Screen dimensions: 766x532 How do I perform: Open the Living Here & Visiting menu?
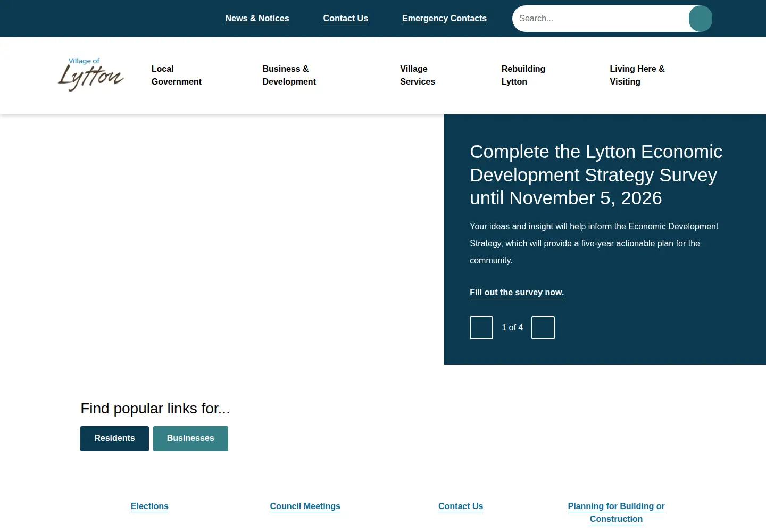tap(637, 76)
